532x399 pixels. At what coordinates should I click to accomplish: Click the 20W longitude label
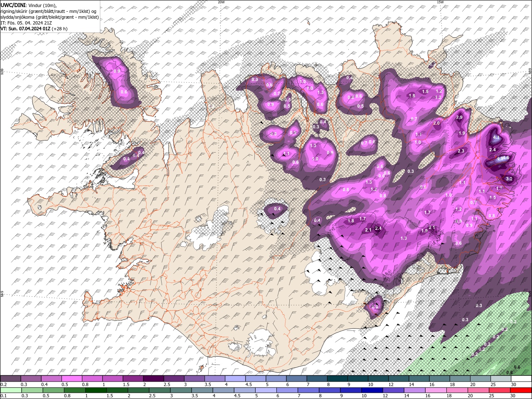(x=221, y=2)
